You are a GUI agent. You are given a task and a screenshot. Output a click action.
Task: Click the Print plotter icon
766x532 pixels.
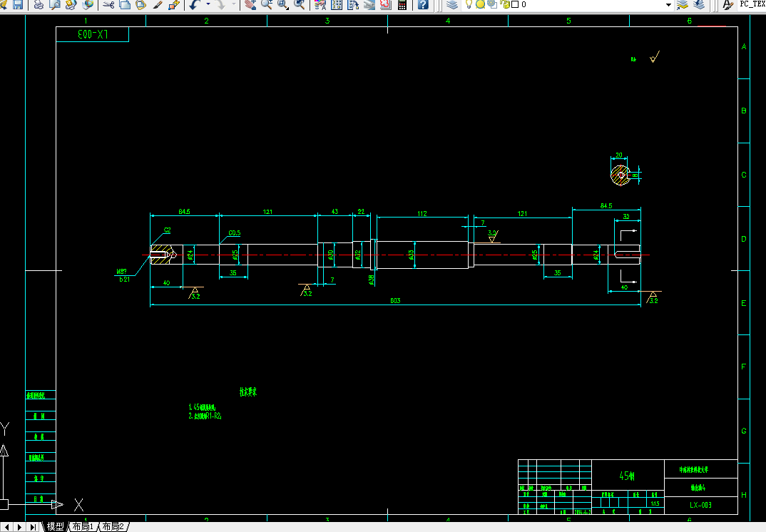tap(38, 4)
